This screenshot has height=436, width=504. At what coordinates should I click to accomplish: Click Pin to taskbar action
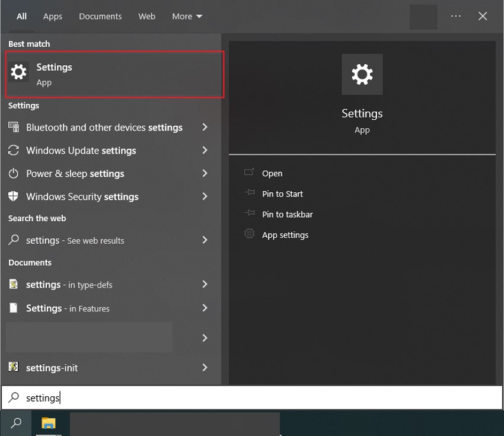point(288,215)
